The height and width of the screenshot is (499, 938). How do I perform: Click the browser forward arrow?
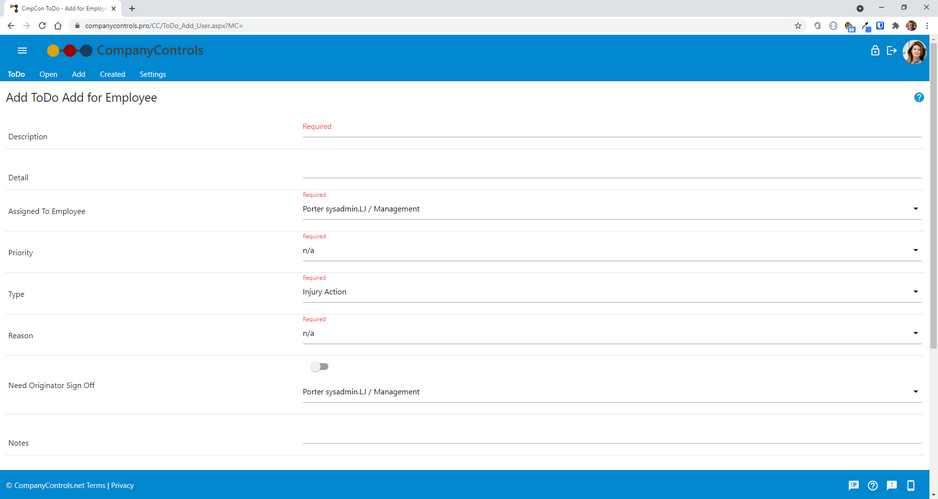point(26,26)
